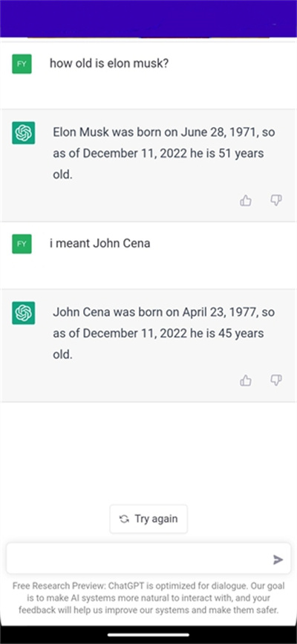The height and width of the screenshot is (644, 297).
Task: Click the refresh icon in Try again
Action: pos(124,519)
